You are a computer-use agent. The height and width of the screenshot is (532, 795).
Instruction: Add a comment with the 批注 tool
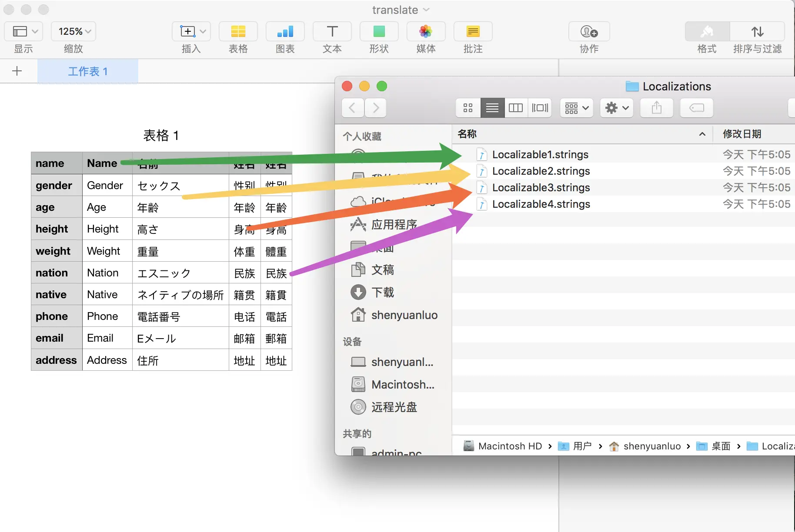pos(473,31)
